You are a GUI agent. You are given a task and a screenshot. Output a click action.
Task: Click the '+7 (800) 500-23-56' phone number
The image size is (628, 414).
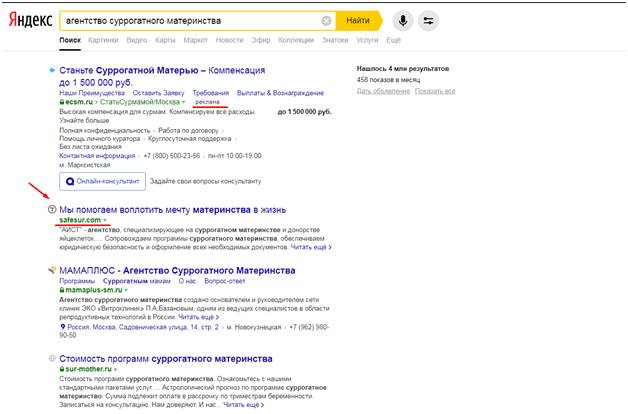click(x=172, y=156)
